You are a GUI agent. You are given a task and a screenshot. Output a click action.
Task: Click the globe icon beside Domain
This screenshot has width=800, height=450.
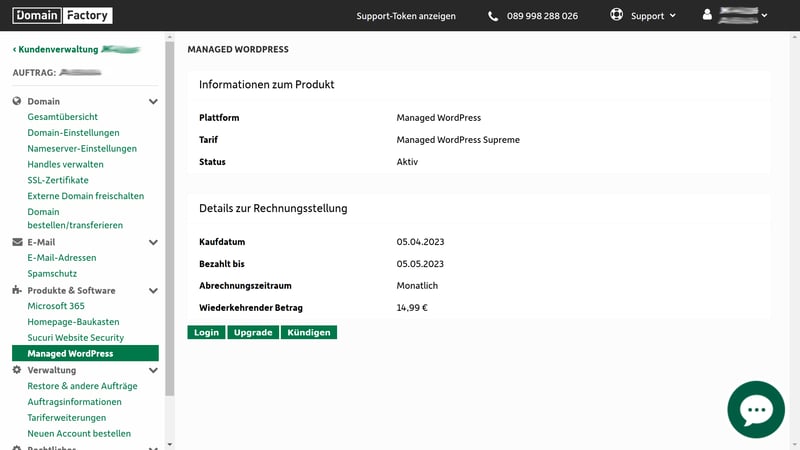[17, 101]
